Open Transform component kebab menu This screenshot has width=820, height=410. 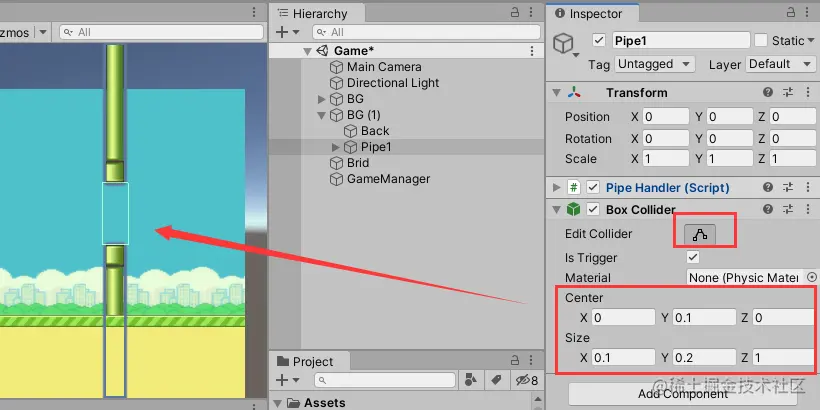809,93
